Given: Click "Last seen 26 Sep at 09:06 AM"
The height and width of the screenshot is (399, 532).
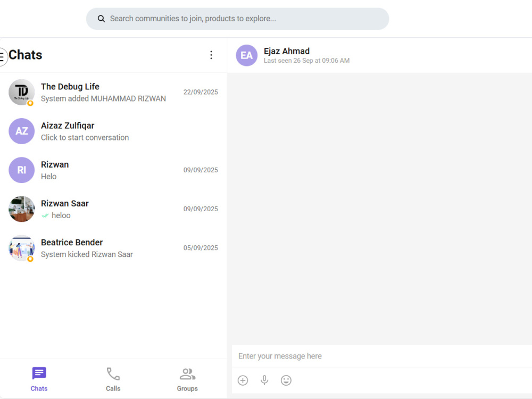Looking at the screenshot, I should click(307, 61).
